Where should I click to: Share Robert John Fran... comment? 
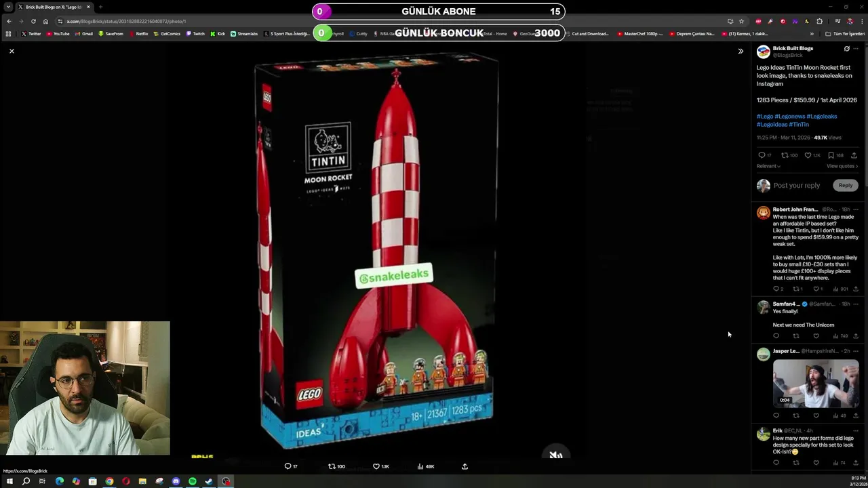click(855, 289)
